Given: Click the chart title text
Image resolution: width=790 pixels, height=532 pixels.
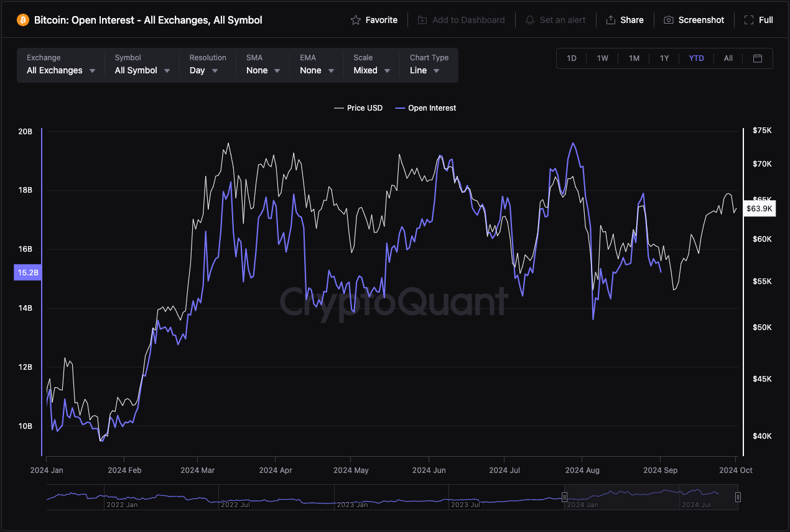Looking at the screenshot, I should point(148,20).
